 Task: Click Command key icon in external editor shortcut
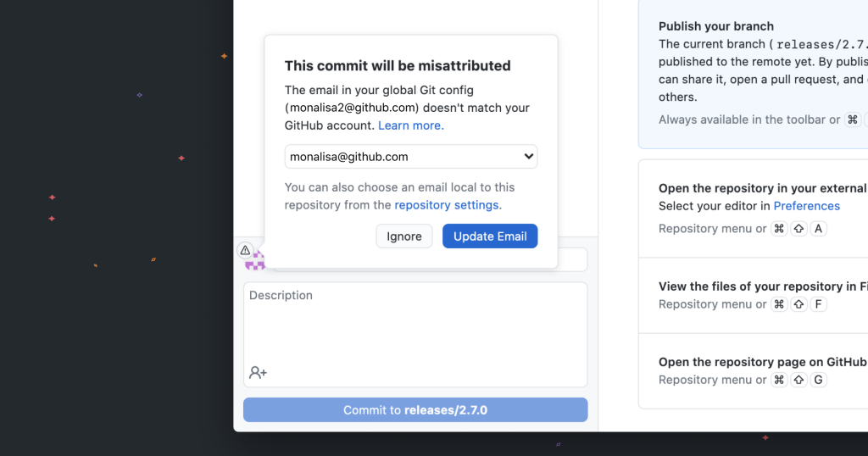click(779, 229)
